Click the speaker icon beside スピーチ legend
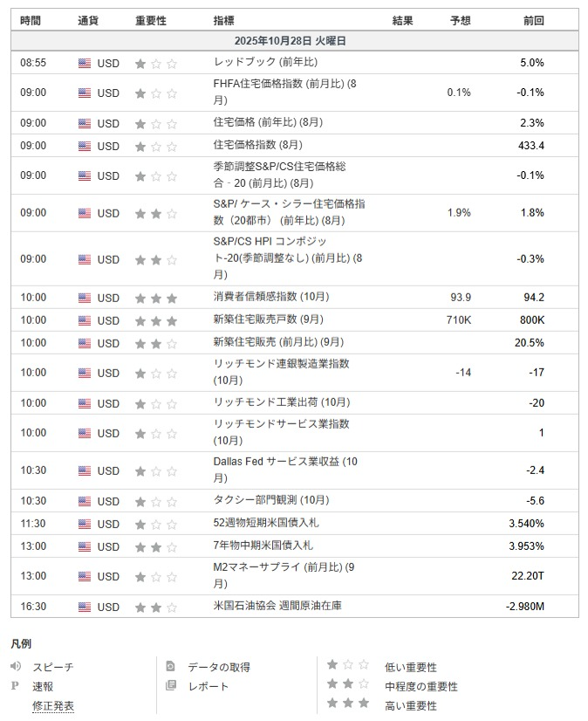 [16, 667]
